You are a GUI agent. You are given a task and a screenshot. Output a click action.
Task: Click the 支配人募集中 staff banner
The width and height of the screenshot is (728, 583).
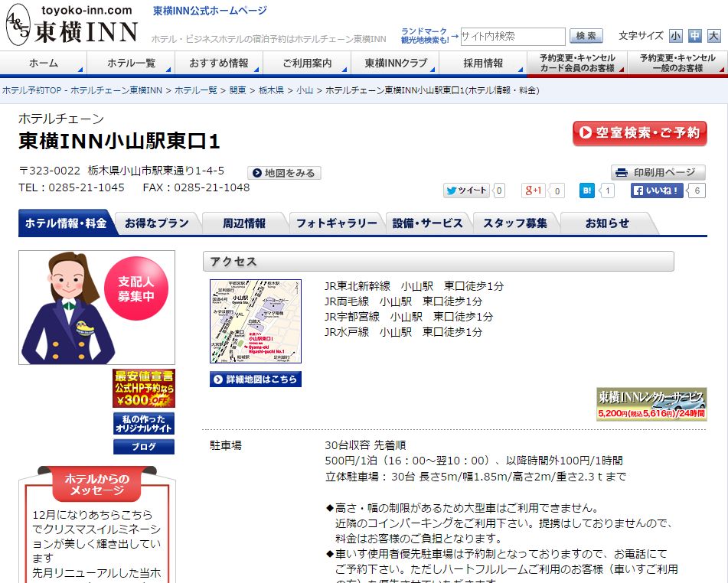[x=96, y=308]
